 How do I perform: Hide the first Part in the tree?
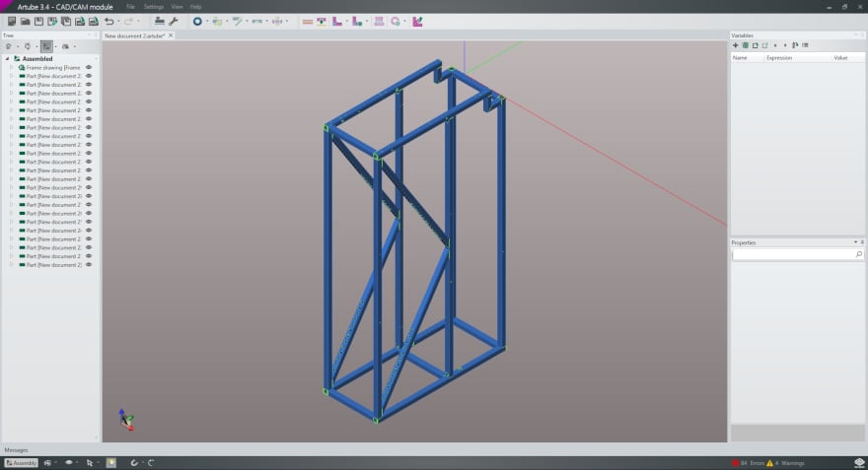tap(89, 76)
